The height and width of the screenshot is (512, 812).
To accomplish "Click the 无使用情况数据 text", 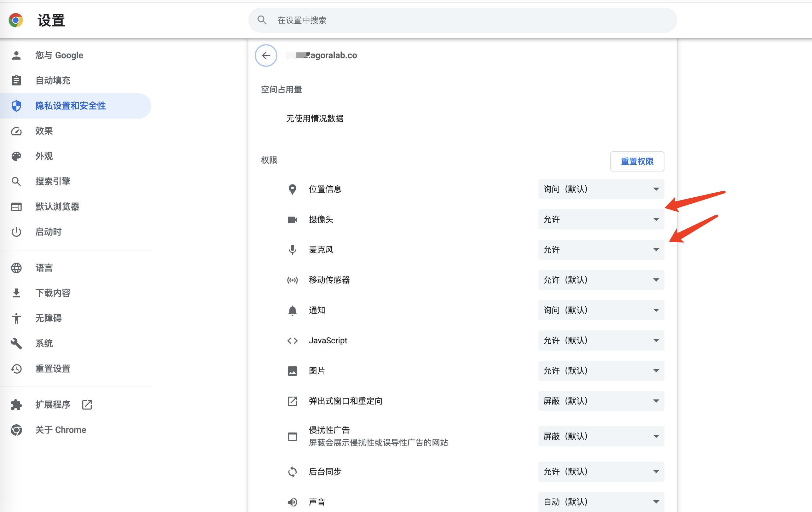I will [x=315, y=119].
